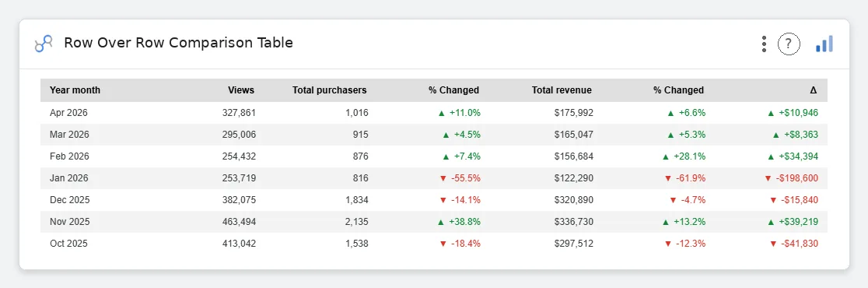The image size is (868, 288).
Task: Click the purchasers value 816
Action: [x=360, y=178]
